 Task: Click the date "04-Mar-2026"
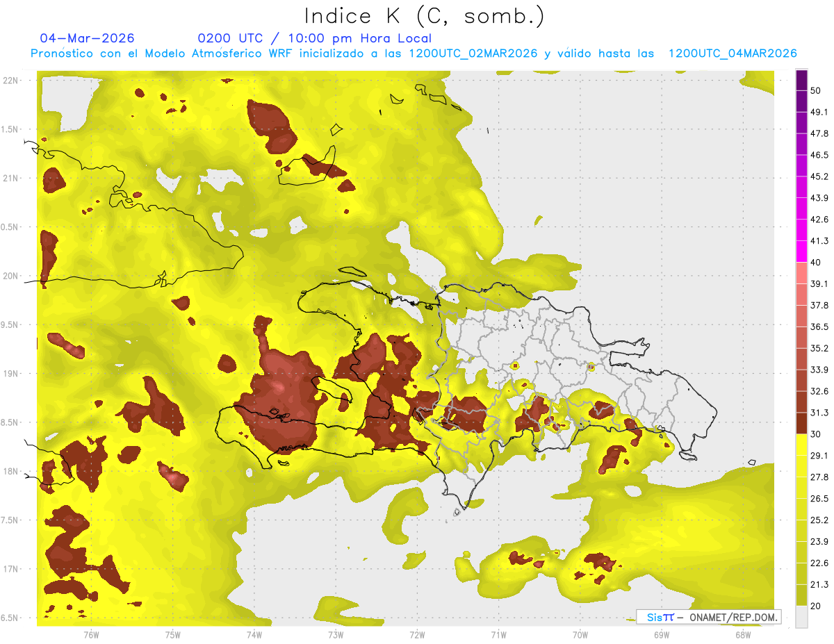pyautogui.click(x=87, y=38)
